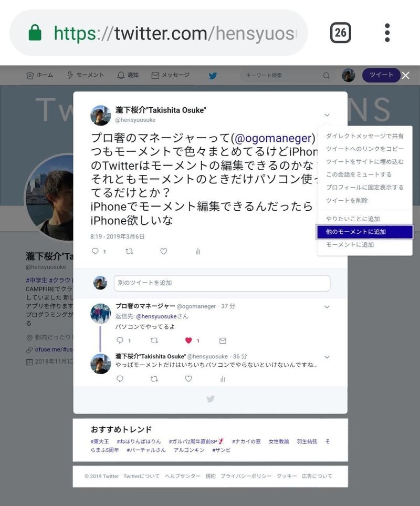Viewport: 420px width, 506px height.
Task: Collapse the main tweet's chevron menu
Action: [327, 115]
